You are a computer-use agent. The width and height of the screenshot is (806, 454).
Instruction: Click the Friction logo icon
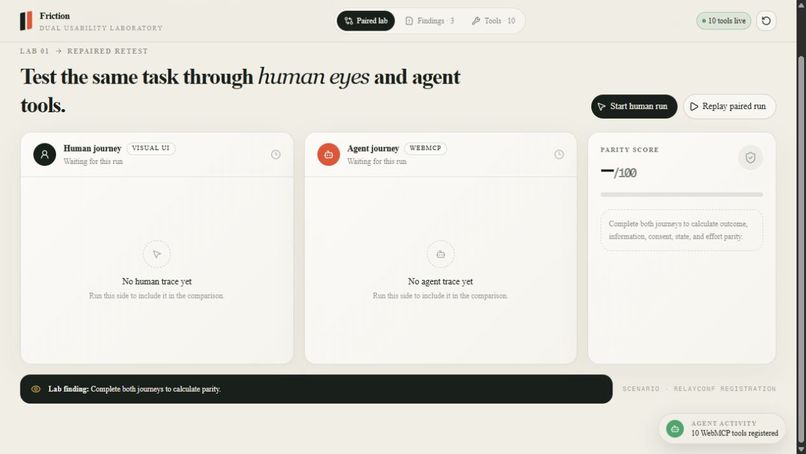point(26,21)
